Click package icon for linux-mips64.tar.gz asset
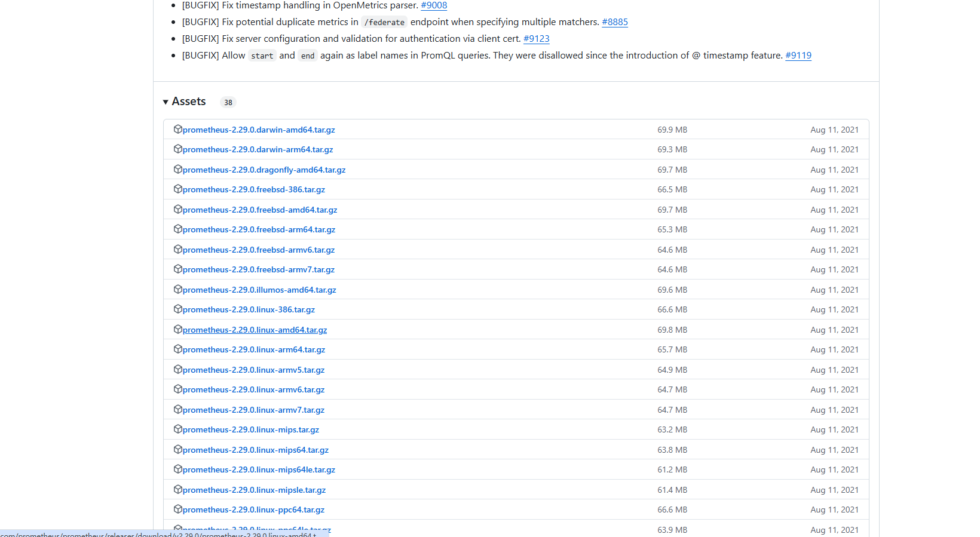The image size is (980, 537). pyautogui.click(x=177, y=449)
